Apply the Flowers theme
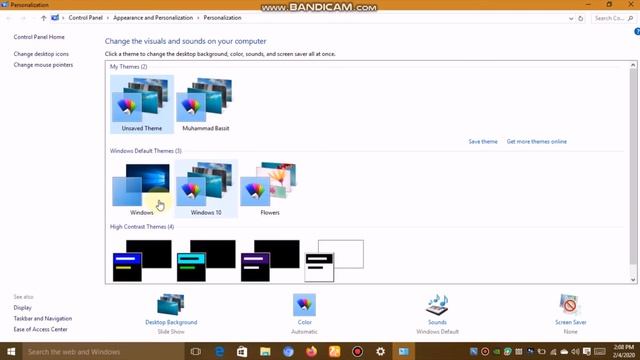640x360 pixels. point(270,189)
